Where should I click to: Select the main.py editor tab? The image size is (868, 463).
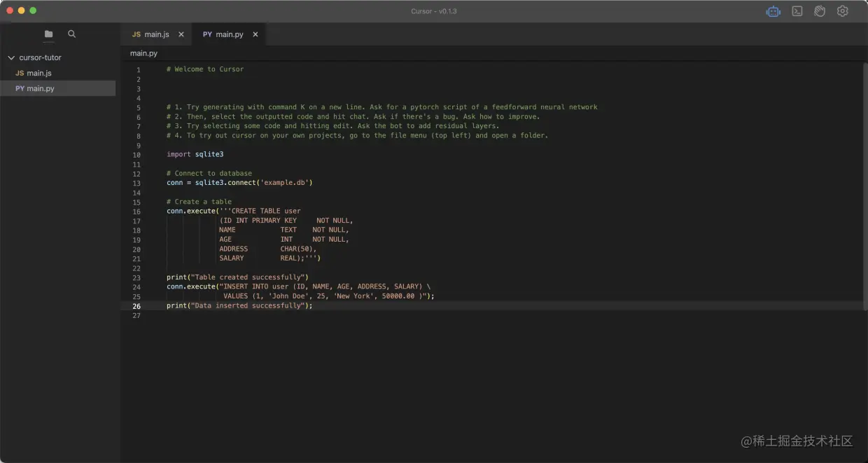229,34
